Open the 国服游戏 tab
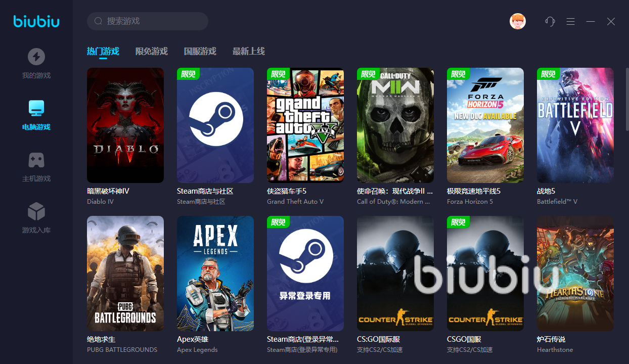The image size is (629, 364). (200, 51)
